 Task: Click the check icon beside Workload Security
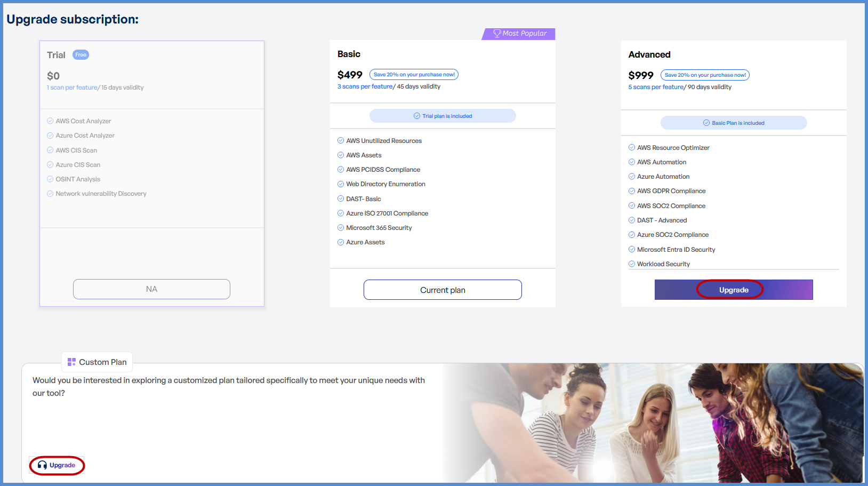tap(632, 264)
